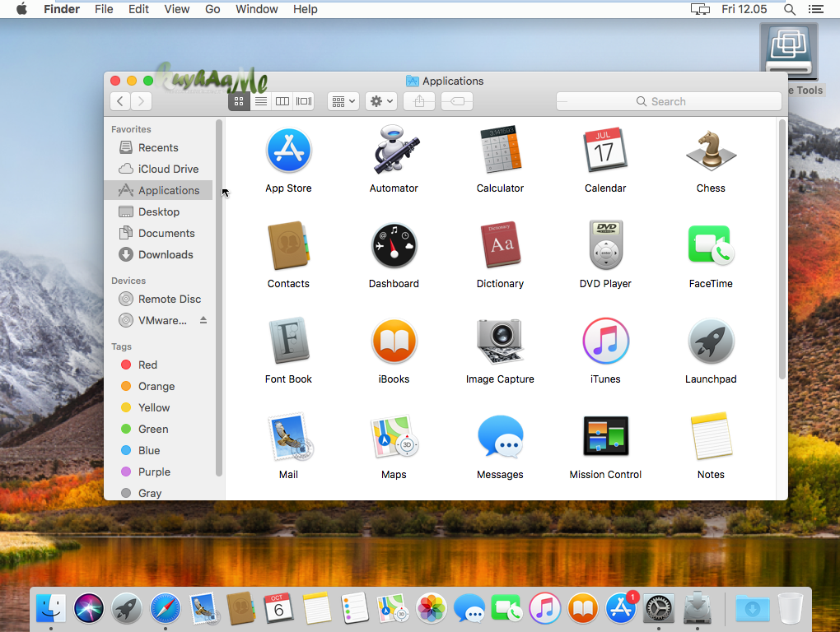Launch Siri from the Dock
The image size is (840, 632).
(x=88, y=608)
